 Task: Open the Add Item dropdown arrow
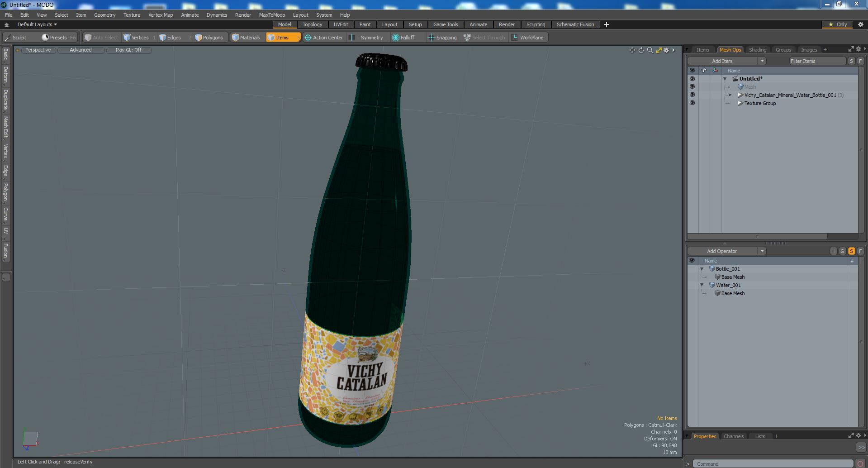pos(762,61)
